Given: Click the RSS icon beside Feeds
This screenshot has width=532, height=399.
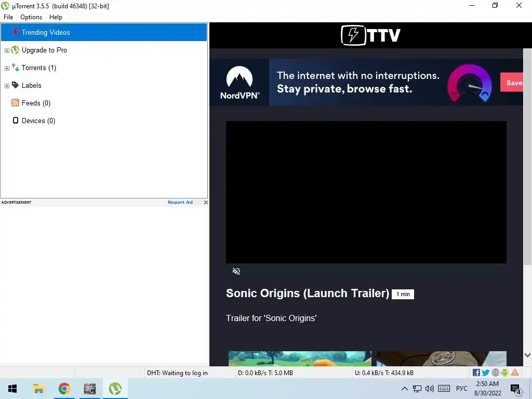Looking at the screenshot, I should click(15, 102).
